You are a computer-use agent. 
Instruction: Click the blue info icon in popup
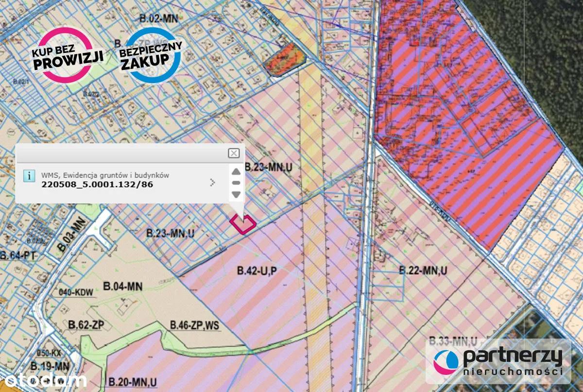(x=30, y=176)
